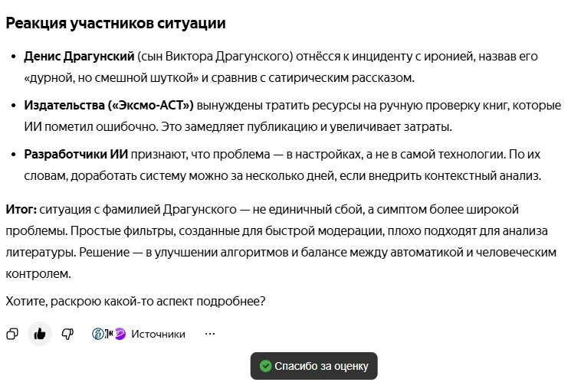Toggle the thumbs up like button
The width and height of the screenshot is (571, 392).
40,334
